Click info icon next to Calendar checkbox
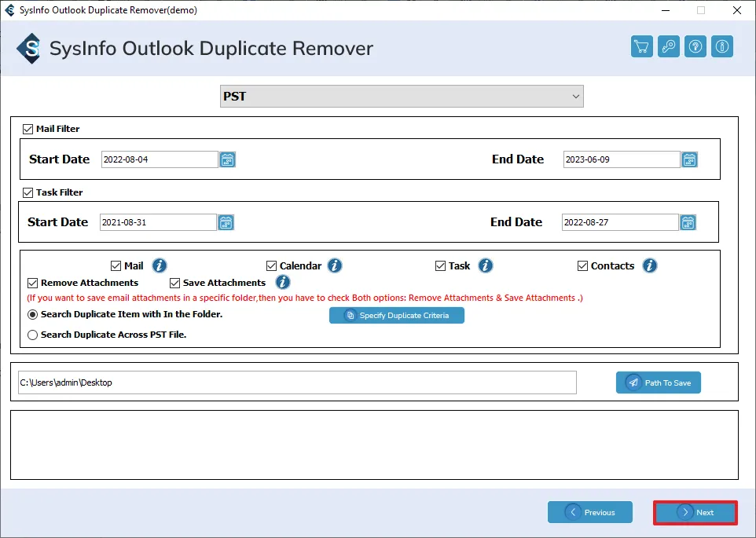This screenshot has width=756, height=538. (335, 265)
